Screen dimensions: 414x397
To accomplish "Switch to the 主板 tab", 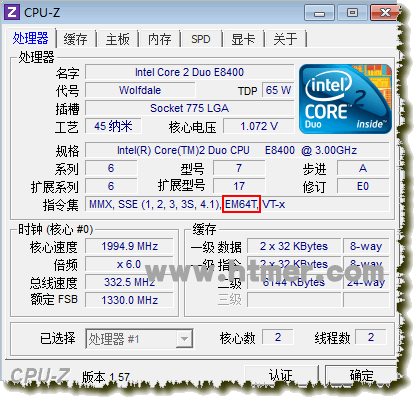I will (x=118, y=39).
